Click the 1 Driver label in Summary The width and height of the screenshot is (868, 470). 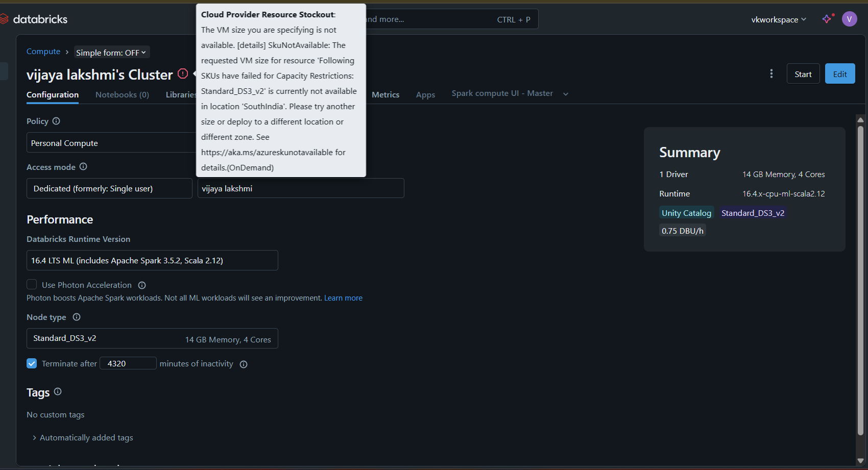673,175
